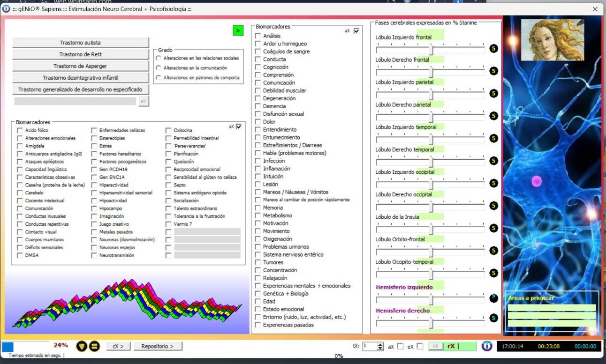606x364 pixels.
Task: Check the Oxitocina biomarker box
Action: coord(168,131)
